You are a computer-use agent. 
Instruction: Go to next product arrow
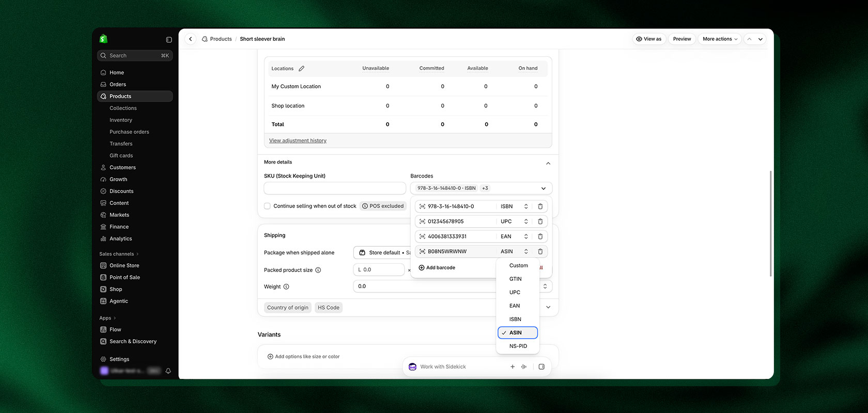tap(761, 39)
